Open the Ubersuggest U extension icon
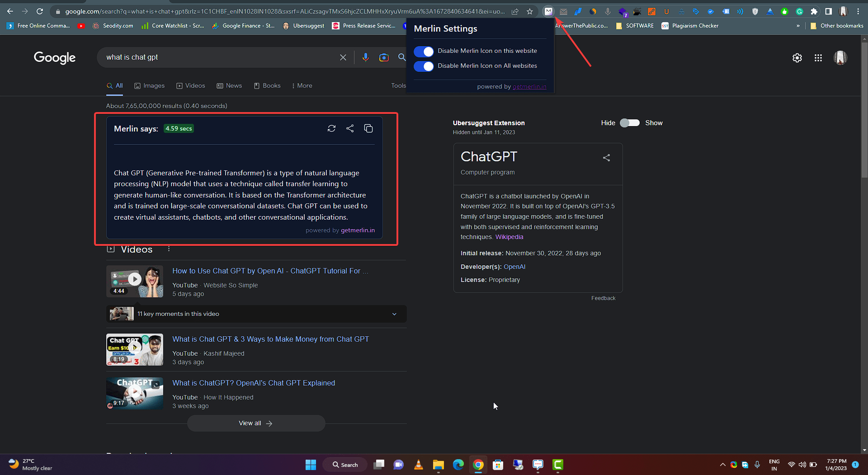The height and width of the screenshot is (475, 868). (x=666, y=11)
